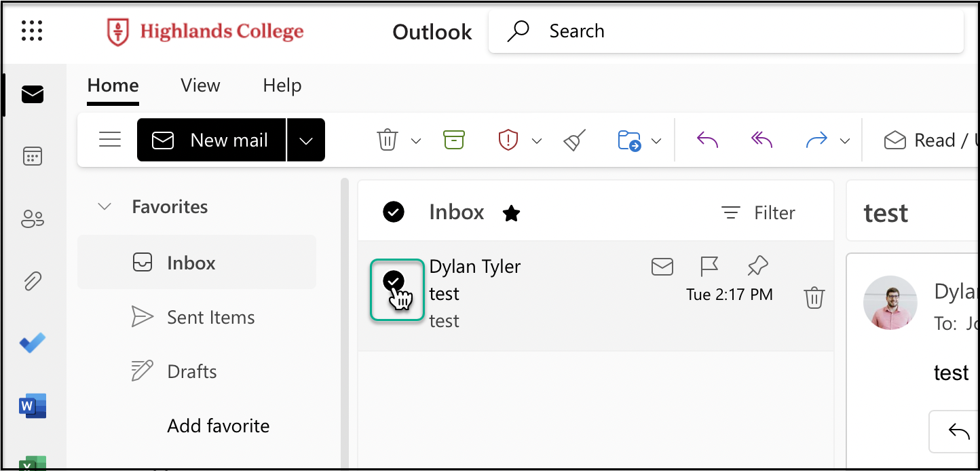Archive the message with the Archive icon
The width and height of the screenshot is (980, 471).
coord(454,139)
